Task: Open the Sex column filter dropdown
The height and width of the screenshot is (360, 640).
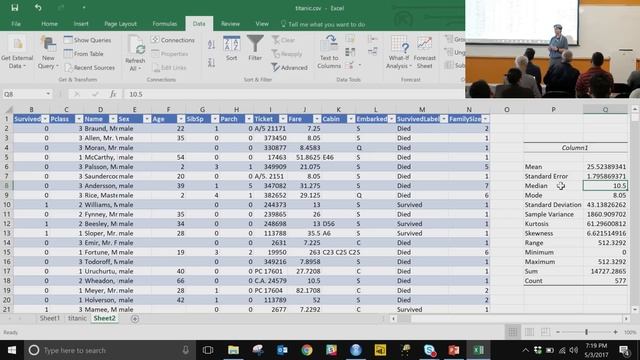Action: point(147,119)
